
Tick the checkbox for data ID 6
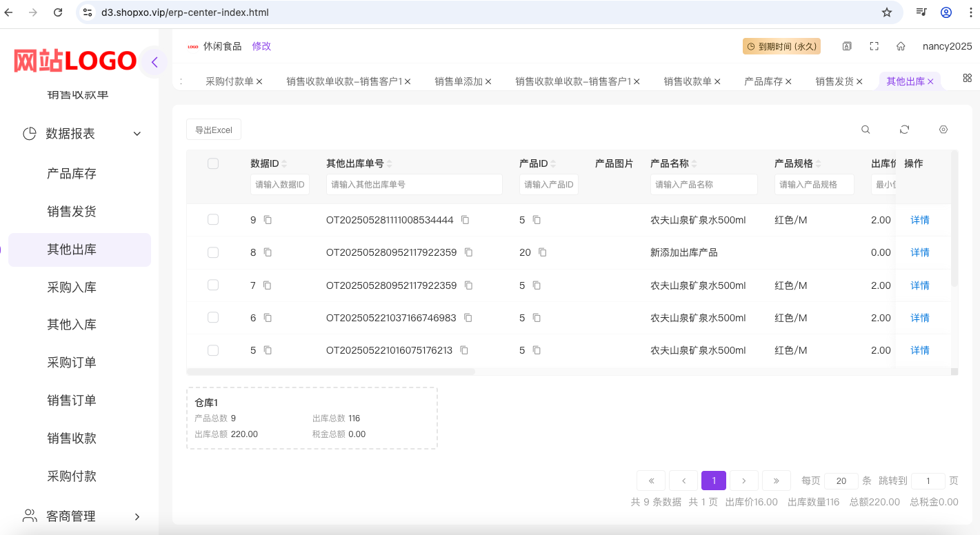point(213,318)
